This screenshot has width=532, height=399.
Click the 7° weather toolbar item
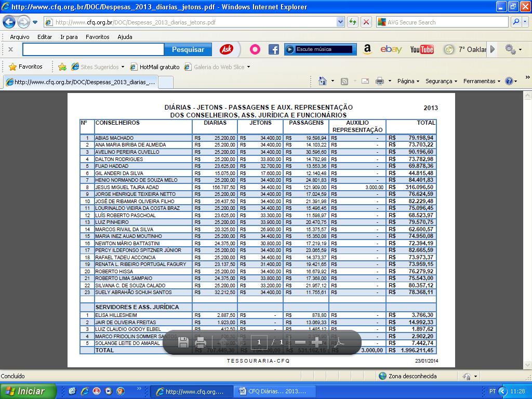click(465, 49)
